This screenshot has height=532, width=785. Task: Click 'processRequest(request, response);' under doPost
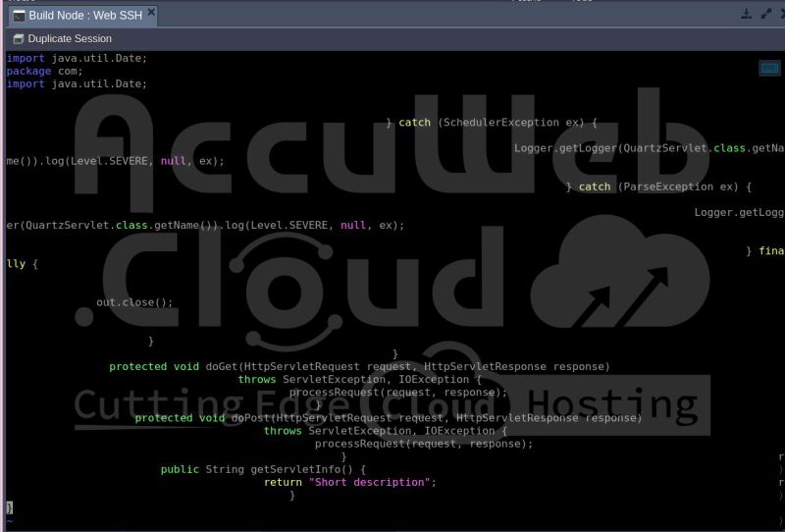click(424, 444)
